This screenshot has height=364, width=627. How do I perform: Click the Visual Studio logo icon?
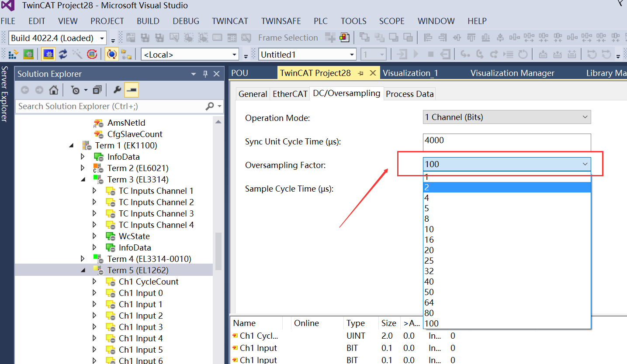click(8, 6)
